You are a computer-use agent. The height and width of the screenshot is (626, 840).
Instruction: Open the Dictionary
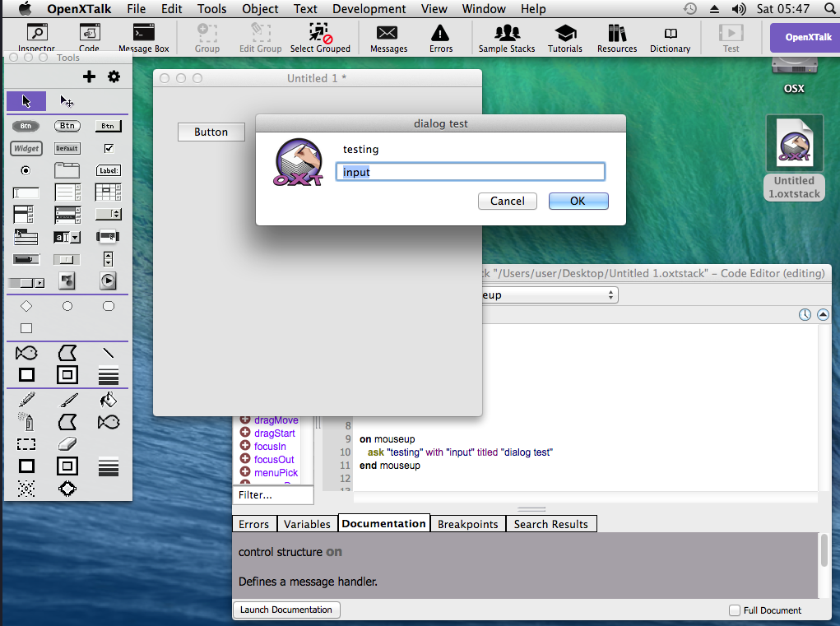671,38
